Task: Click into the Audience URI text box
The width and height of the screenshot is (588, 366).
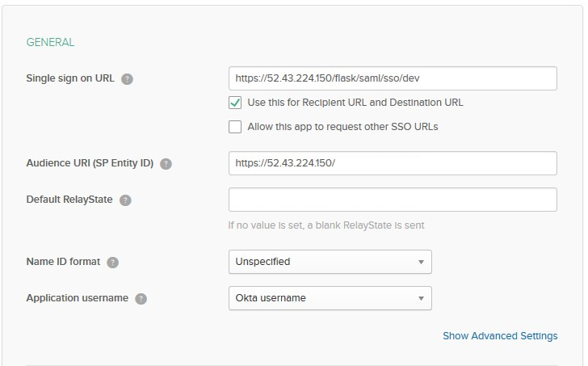Action: click(393, 163)
